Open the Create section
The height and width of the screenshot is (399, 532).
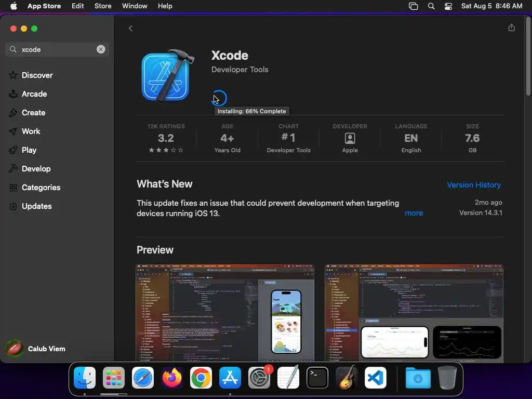click(33, 113)
